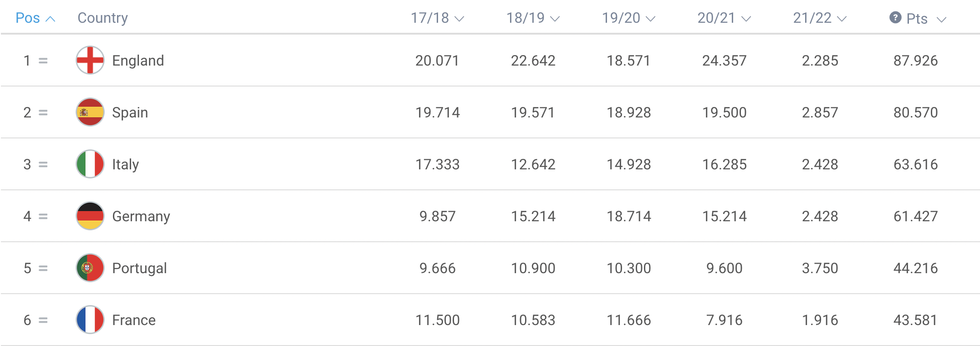Screen dimensions: 980x346
Task: Select France total points 43.581
Action: 915,320
